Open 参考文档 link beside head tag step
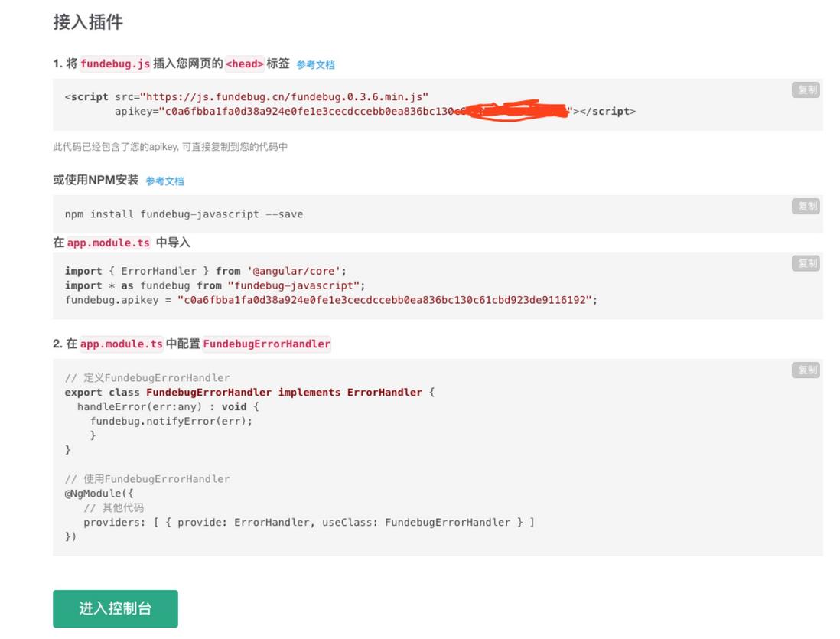Image resolution: width=840 pixels, height=639 pixels. [x=315, y=65]
